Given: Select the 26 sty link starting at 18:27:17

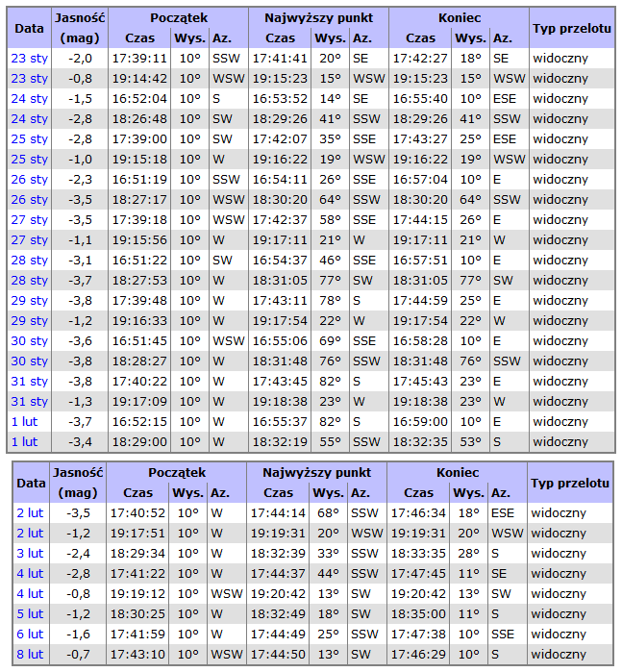Looking at the screenshot, I should point(29,199).
